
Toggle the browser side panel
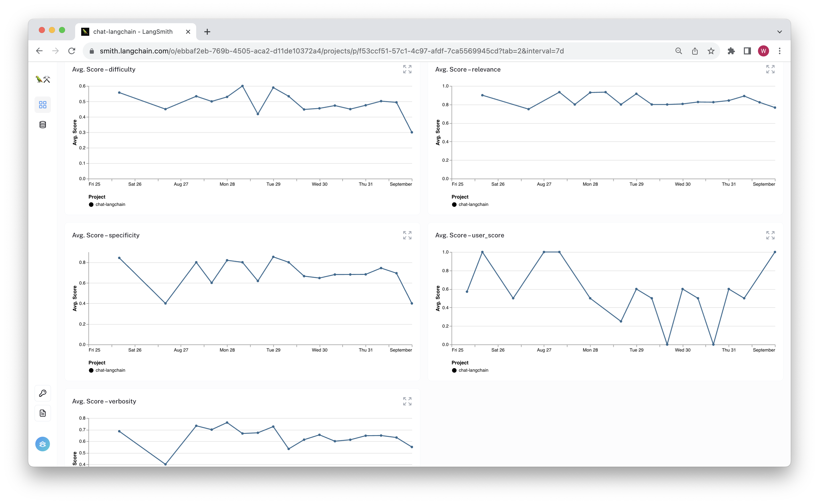[x=747, y=51]
